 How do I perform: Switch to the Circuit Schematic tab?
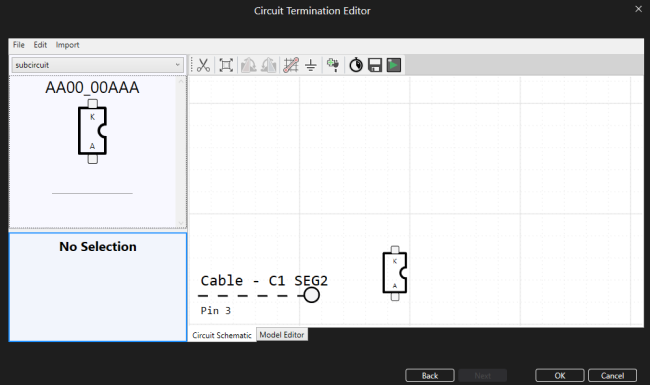click(222, 335)
